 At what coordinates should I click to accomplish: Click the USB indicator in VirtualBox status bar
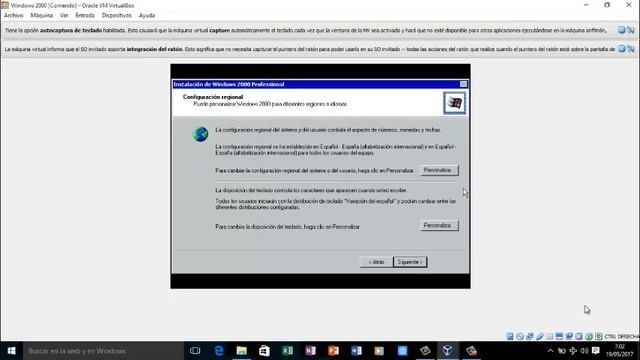[x=540, y=336]
